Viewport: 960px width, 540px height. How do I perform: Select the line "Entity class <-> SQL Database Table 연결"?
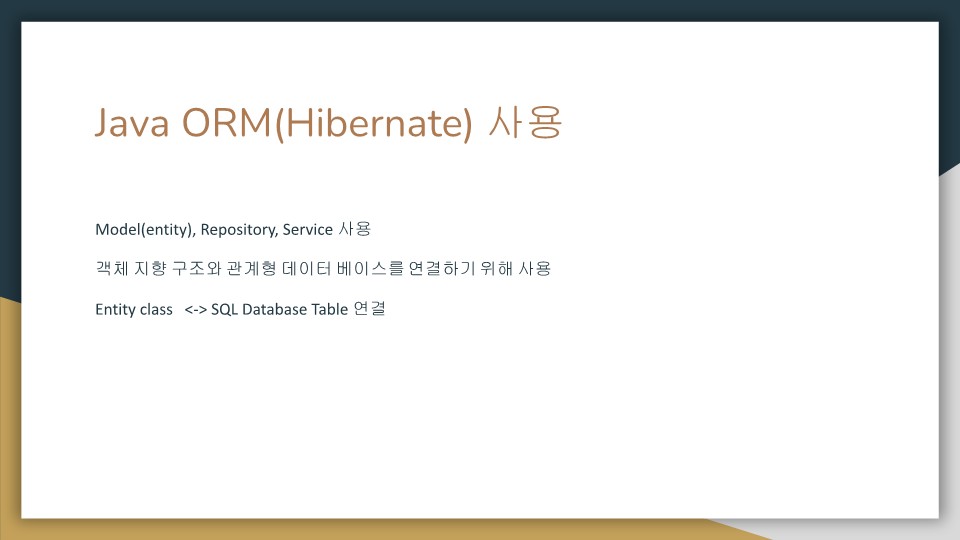(240, 309)
